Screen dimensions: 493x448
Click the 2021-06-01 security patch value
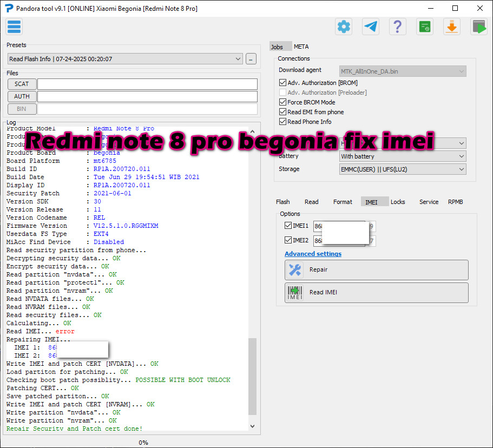(112, 193)
